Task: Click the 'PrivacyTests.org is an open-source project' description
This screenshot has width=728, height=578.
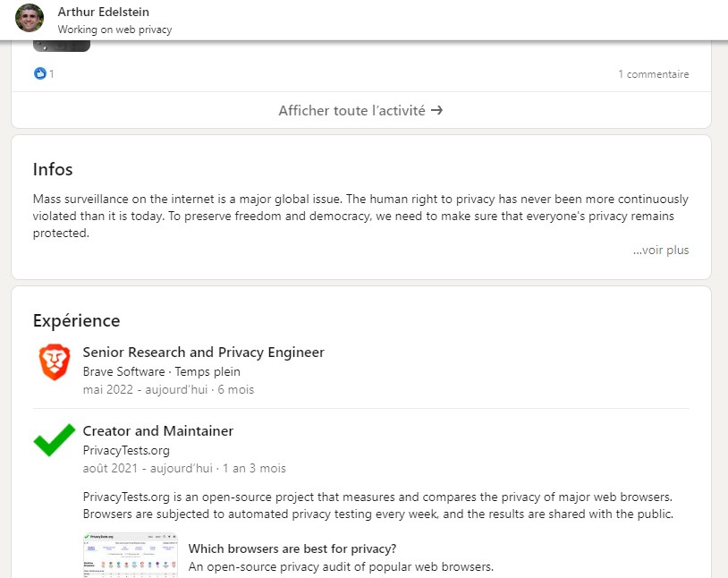Action: tap(378, 506)
